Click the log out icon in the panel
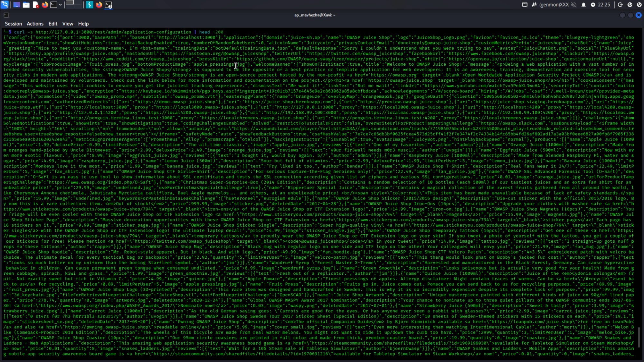The width and height of the screenshot is (644, 362). [620, 5]
